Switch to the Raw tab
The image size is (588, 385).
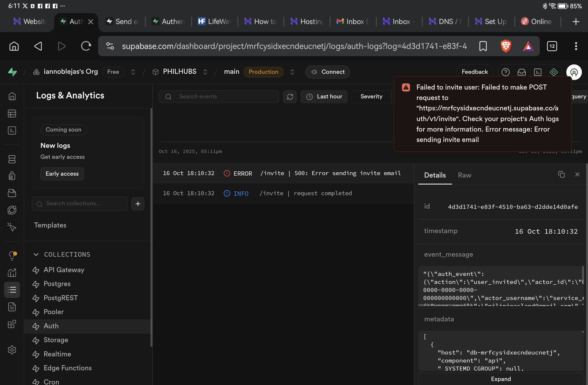[x=464, y=175]
